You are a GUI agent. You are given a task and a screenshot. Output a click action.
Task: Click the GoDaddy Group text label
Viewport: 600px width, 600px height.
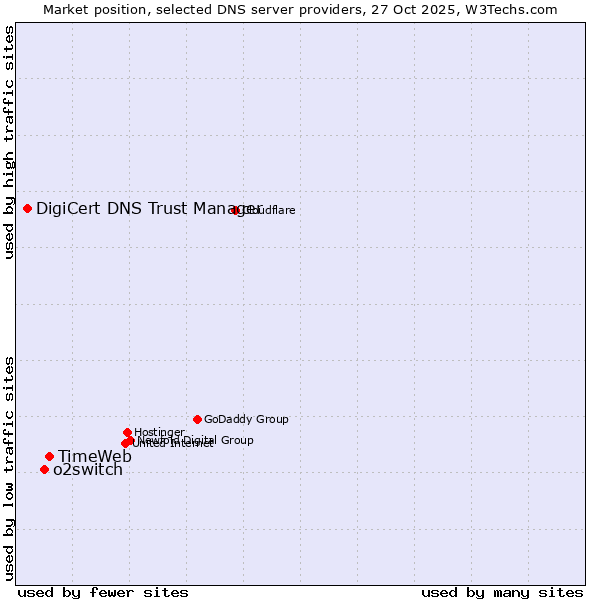[x=246, y=419]
